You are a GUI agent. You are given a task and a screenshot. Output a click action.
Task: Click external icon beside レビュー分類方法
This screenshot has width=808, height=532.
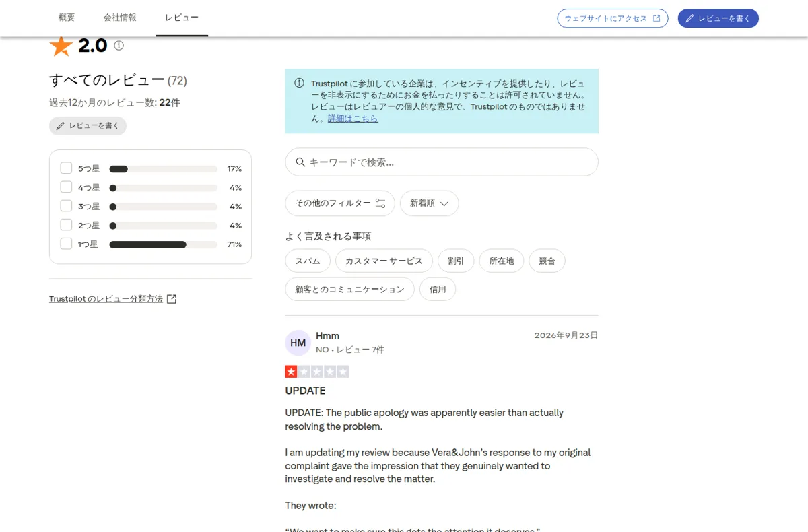[172, 299]
